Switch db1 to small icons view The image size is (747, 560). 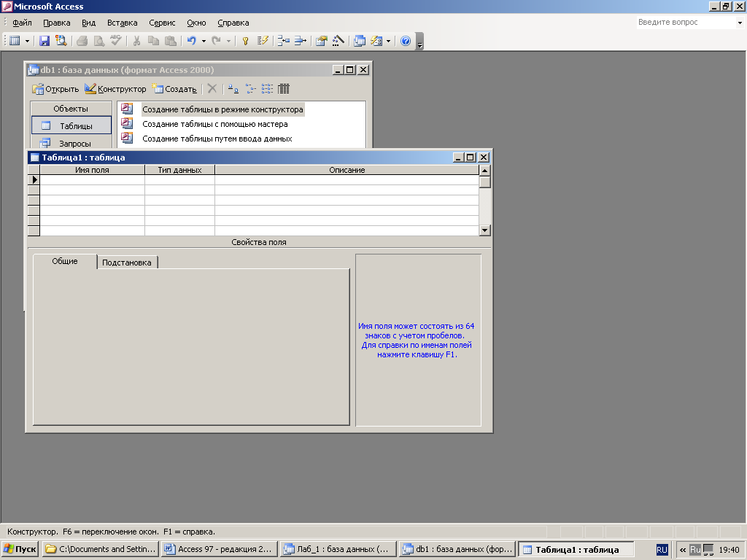(x=251, y=88)
